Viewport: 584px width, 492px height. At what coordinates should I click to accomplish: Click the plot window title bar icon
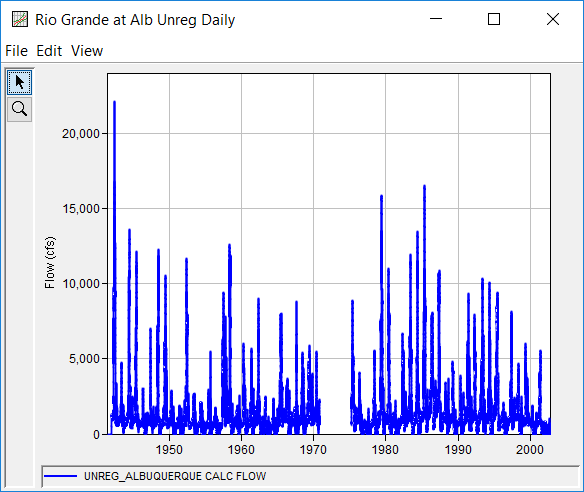tap(20, 19)
